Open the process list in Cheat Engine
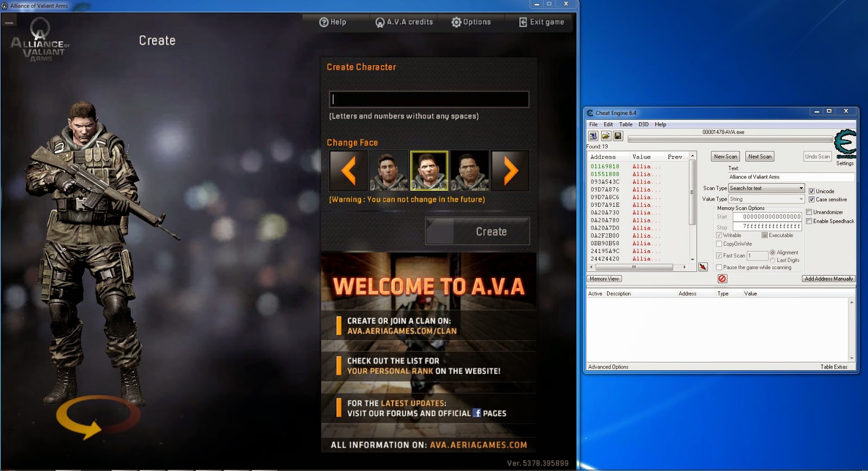The height and width of the screenshot is (471, 868). [x=593, y=136]
